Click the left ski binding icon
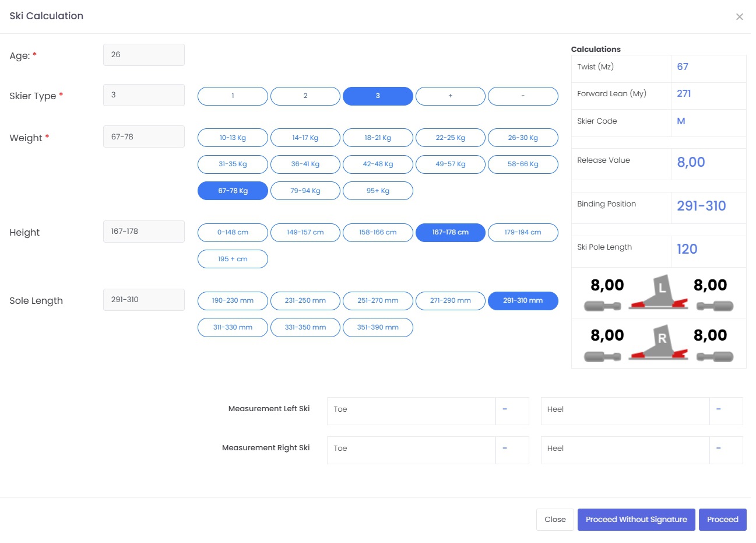The width and height of the screenshot is (756, 543). click(659, 292)
